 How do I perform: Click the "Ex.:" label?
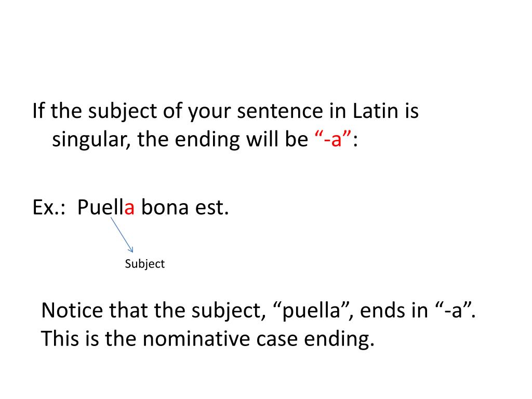coord(49,207)
